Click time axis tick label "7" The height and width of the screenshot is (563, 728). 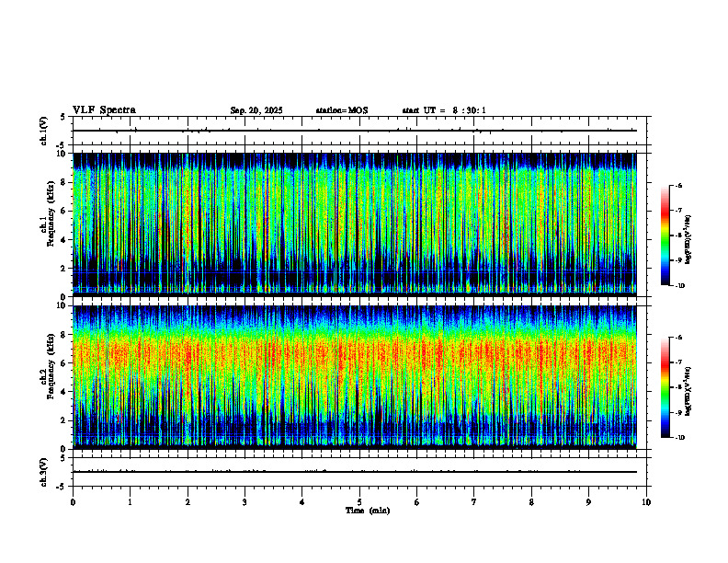click(x=474, y=502)
